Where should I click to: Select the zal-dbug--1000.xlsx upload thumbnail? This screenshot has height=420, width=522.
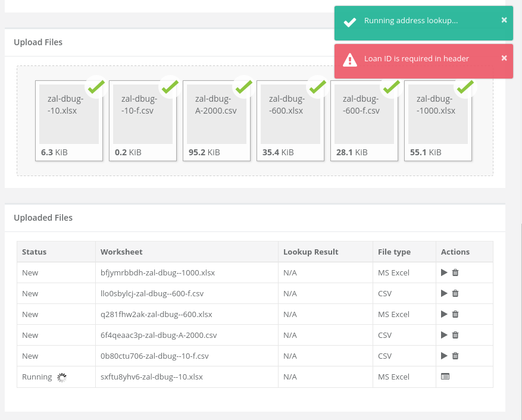click(x=438, y=121)
